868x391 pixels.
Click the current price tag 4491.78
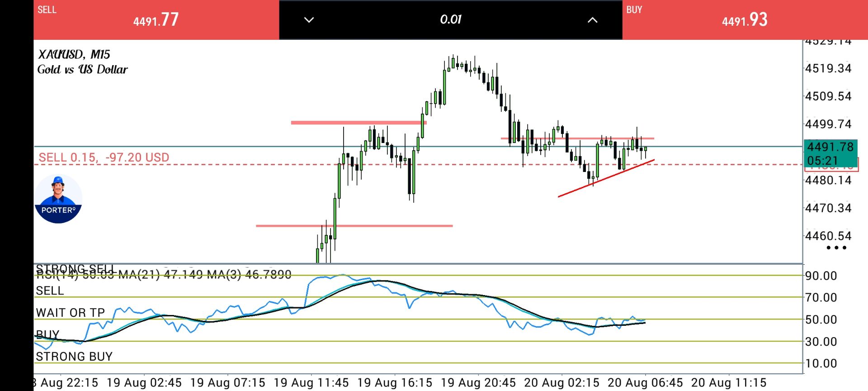[830, 153]
